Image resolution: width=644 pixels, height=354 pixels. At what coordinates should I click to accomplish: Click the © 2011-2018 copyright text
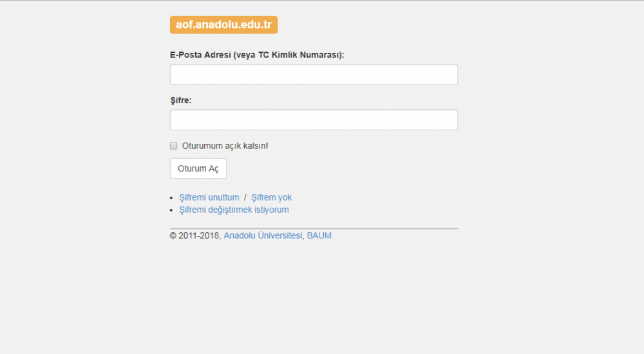tap(194, 236)
